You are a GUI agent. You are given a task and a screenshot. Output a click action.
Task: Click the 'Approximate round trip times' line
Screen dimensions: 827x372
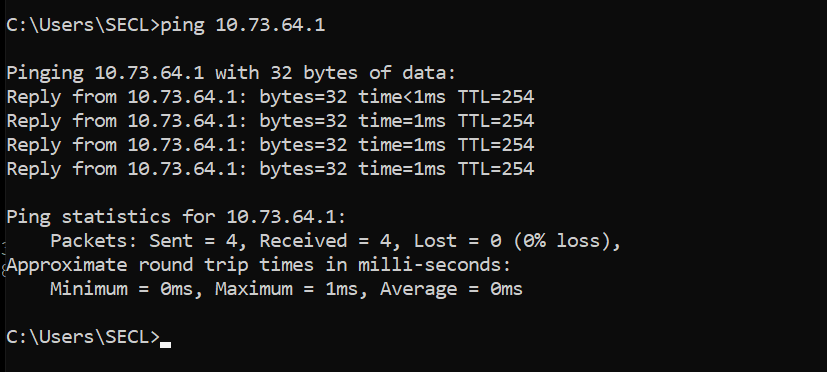pyautogui.click(x=258, y=265)
